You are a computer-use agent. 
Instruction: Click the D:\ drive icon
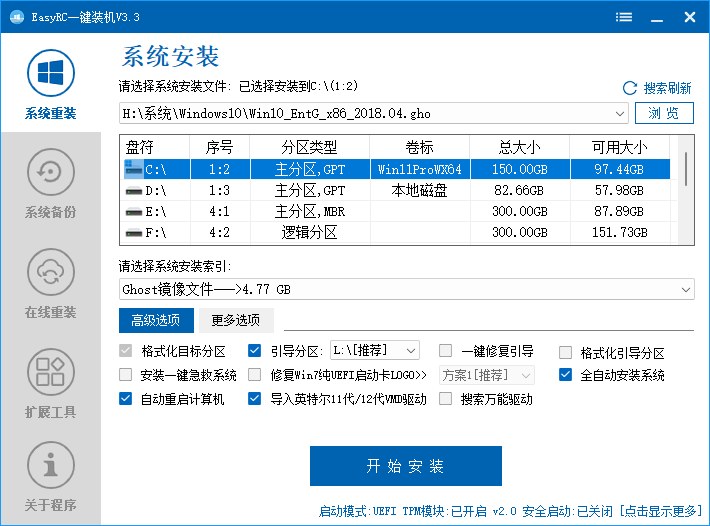[134, 191]
